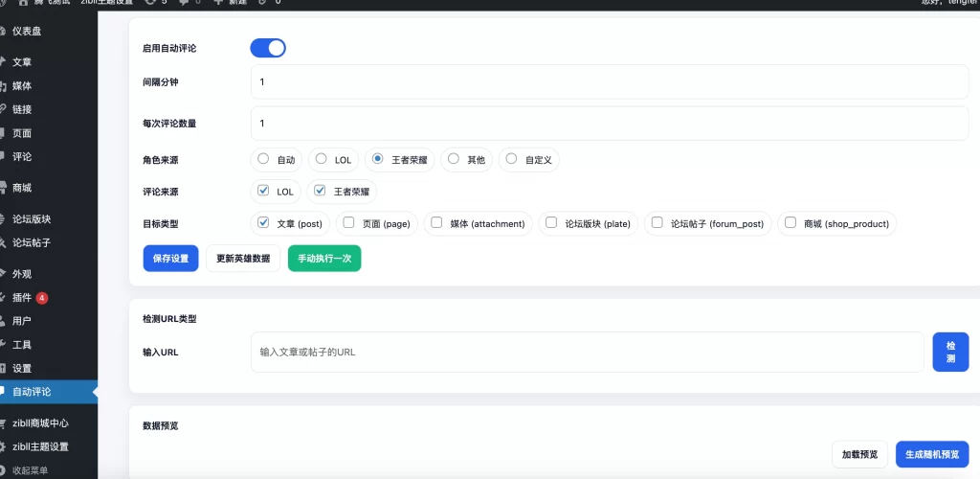Image resolution: width=980 pixels, height=479 pixels.
Task: Open the 插件 plugins menu
Action: click(x=22, y=298)
